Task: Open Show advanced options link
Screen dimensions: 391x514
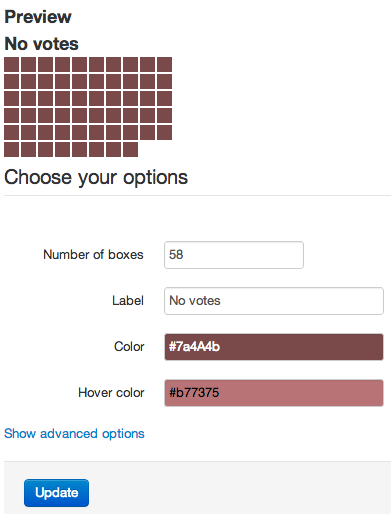Action: [x=74, y=434]
